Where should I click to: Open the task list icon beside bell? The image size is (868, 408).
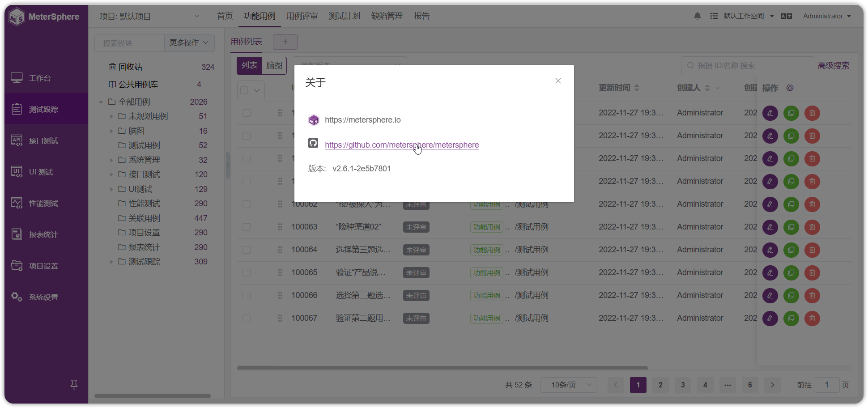714,16
